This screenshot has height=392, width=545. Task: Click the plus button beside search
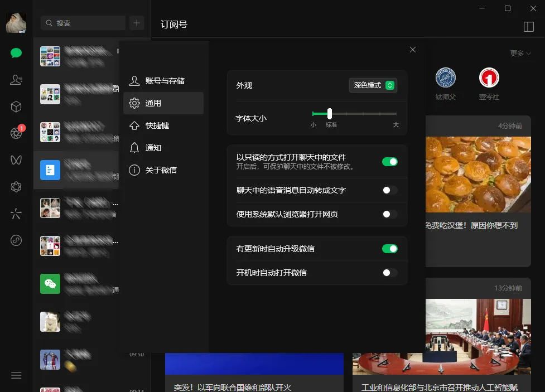coord(137,23)
